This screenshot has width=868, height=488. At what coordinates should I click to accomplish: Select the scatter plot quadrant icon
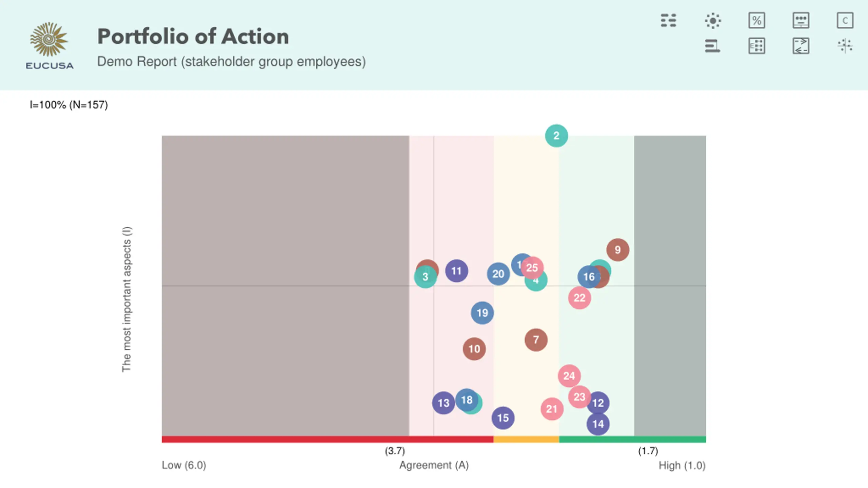pos(845,46)
